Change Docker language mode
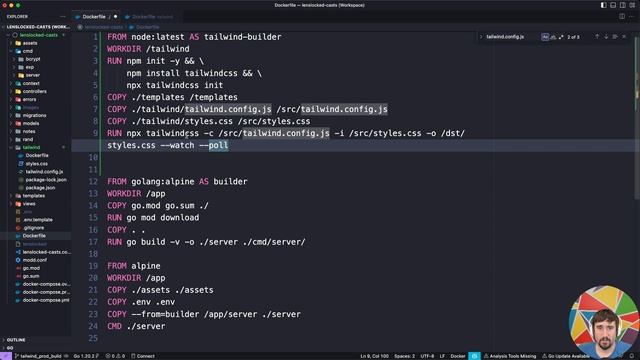The image size is (640, 360). tap(458, 356)
